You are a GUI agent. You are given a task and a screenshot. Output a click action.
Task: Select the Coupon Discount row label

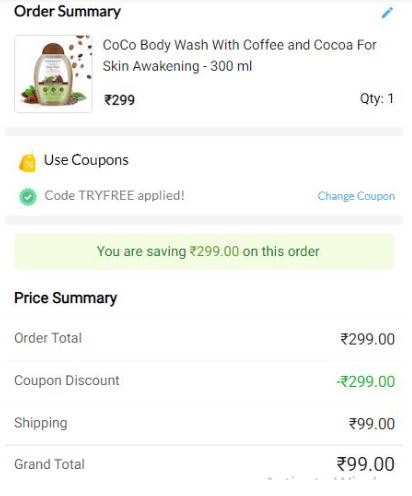click(x=67, y=380)
